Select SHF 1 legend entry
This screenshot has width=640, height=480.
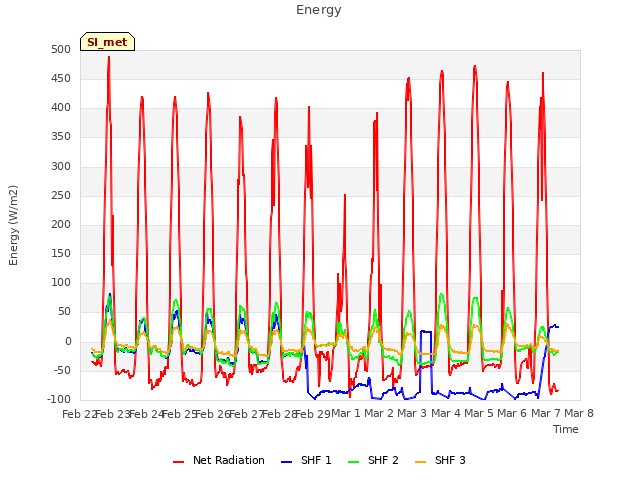point(306,460)
